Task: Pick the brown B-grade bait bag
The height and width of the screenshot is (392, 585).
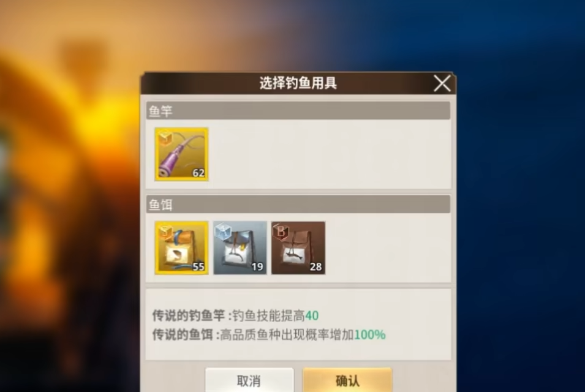Action: point(298,247)
